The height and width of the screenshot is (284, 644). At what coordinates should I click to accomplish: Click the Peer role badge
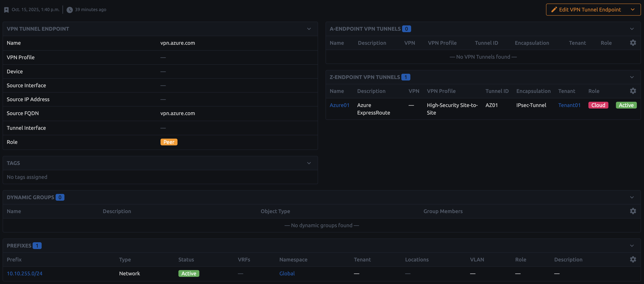pyautogui.click(x=169, y=142)
